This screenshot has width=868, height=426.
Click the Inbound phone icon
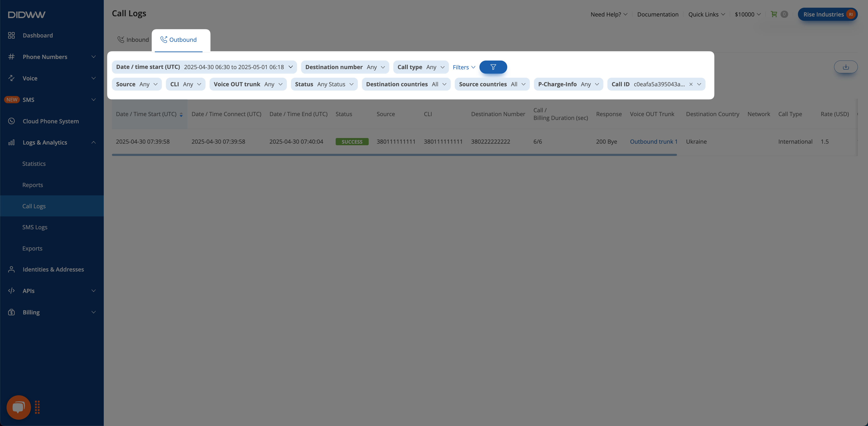click(x=121, y=39)
